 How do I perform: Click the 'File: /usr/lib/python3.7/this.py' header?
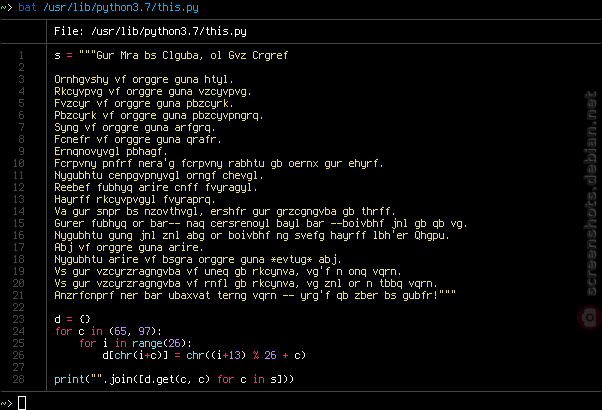click(x=150, y=31)
